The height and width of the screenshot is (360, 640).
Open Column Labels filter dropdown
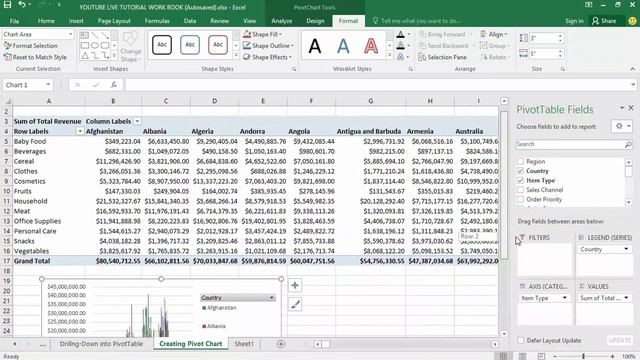tap(137, 121)
